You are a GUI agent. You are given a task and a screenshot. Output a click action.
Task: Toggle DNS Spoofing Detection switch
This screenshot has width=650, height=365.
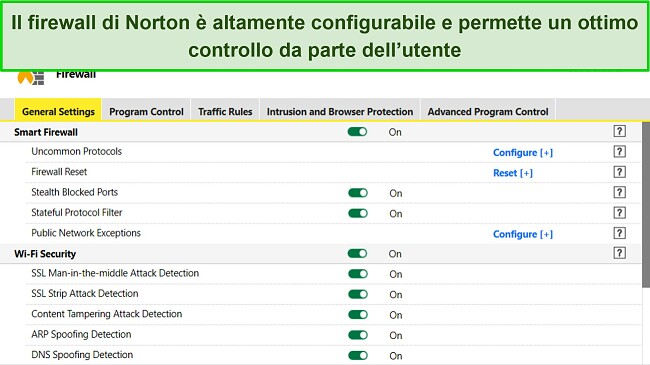(358, 355)
